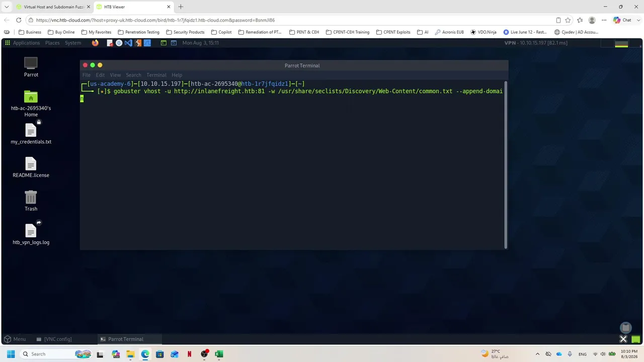Close the HTB Viewer tab

click(169, 7)
